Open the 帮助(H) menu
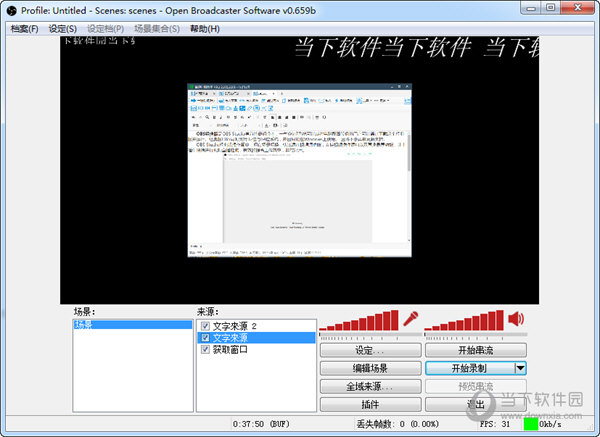Viewport: 600px width, 437px height. (x=205, y=29)
